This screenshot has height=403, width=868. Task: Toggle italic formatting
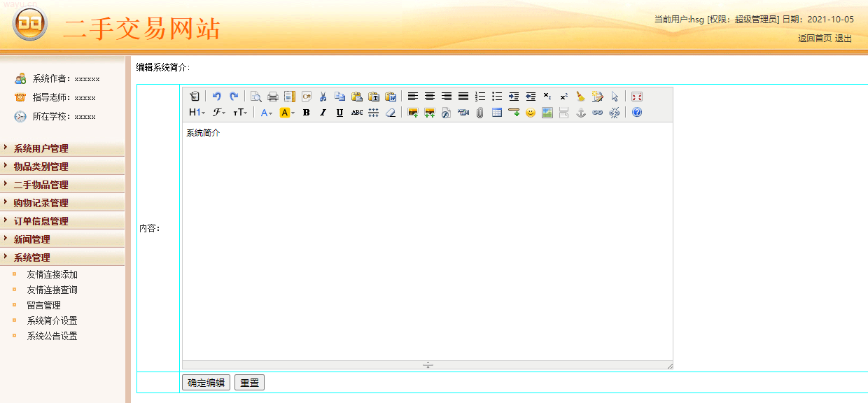323,113
